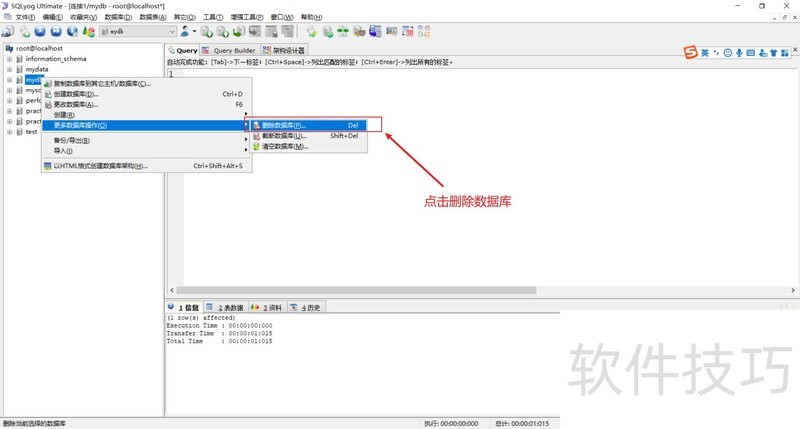This screenshot has height=429, width=800.
Task: Click the Execute Query play icon
Action: pyautogui.click(x=40, y=32)
